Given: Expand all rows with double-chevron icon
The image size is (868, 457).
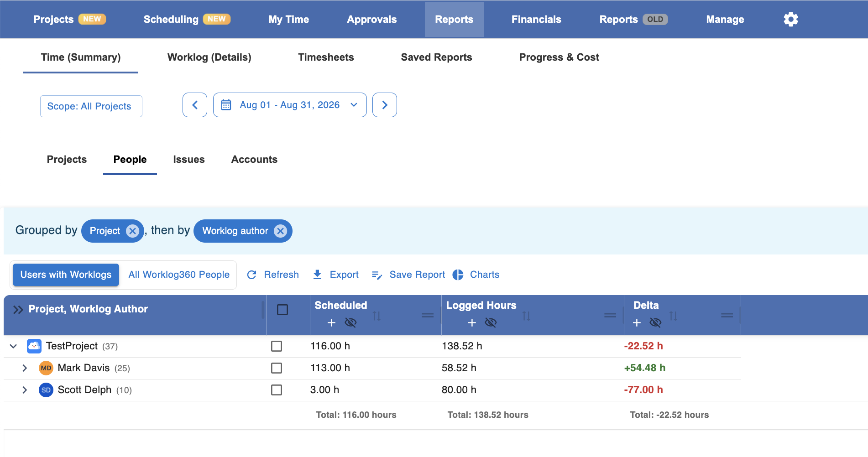Looking at the screenshot, I should pyautogui.click(x=18, y=310).
